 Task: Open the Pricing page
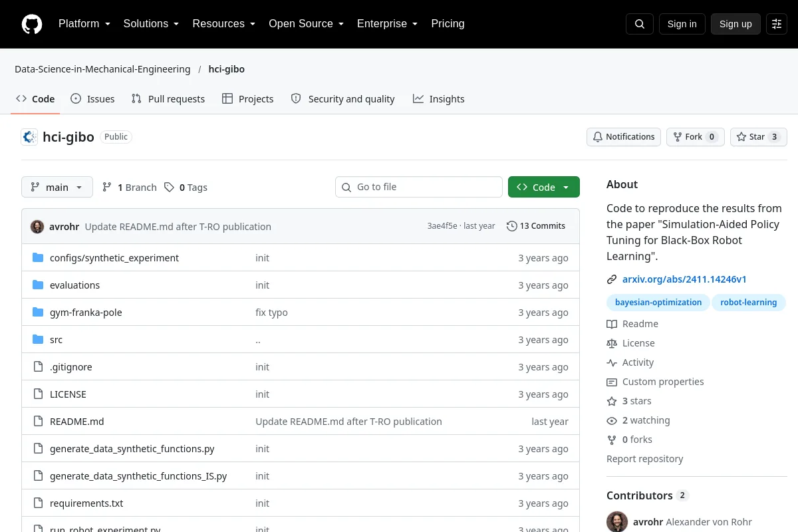[x=448, y=24]
